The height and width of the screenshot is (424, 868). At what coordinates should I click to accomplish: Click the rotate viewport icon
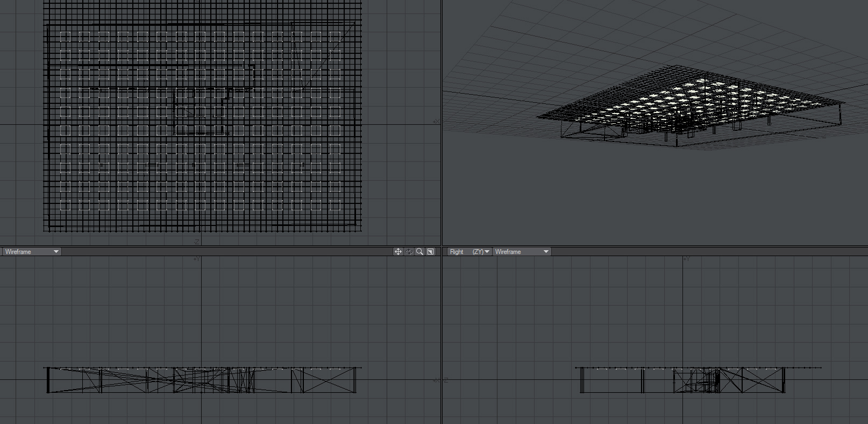(x=409, y=252)
